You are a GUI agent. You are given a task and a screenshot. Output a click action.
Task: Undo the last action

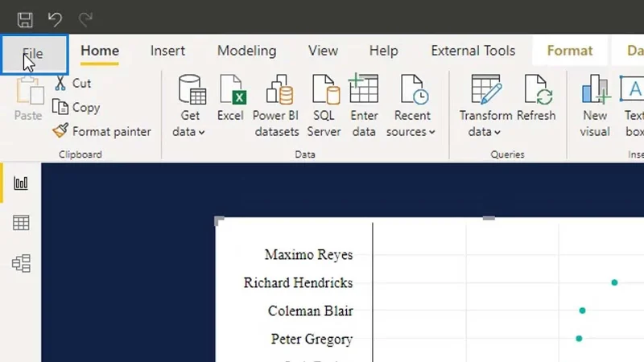coord(55,19)
